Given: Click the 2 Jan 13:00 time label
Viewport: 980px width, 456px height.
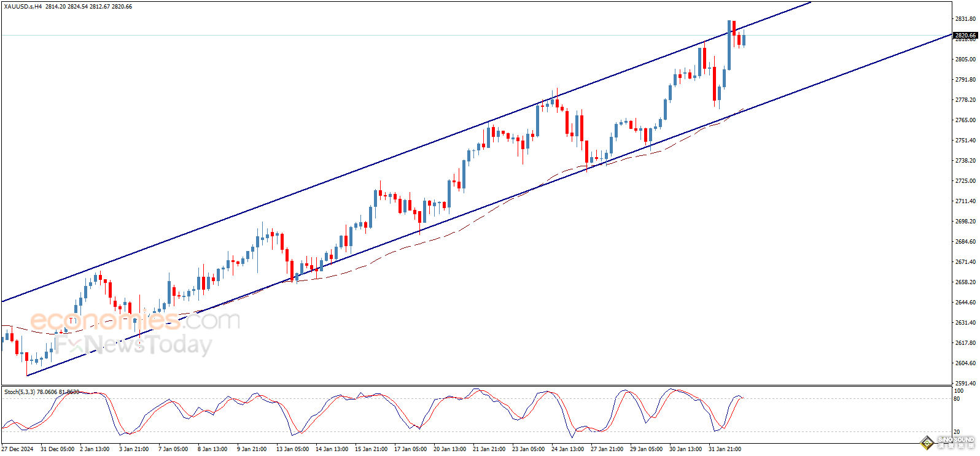Looking at the screenshot, I should point(95,449).
